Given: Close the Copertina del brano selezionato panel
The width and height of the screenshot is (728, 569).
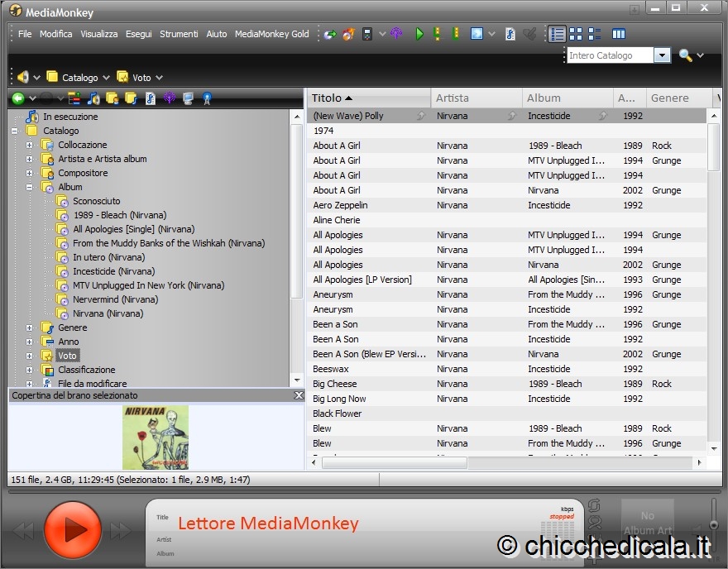Looking at the screenshot, I should pyautogui.click(x=299, y=396).
